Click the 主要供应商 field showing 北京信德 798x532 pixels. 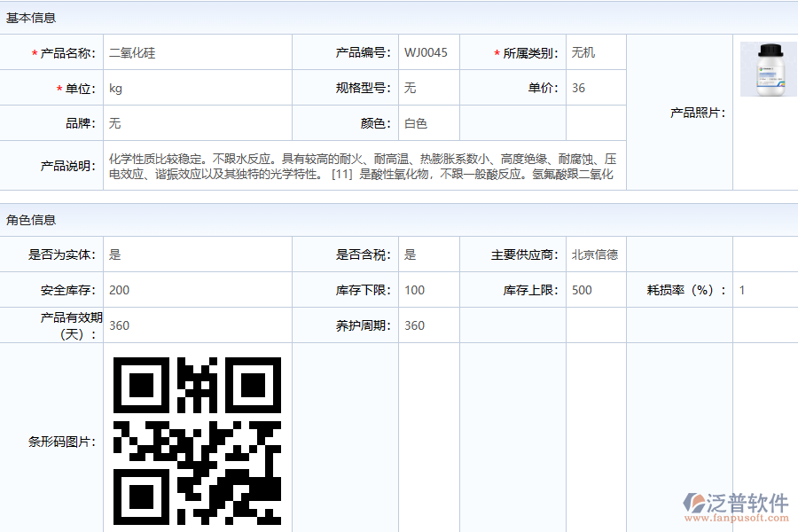595,255
